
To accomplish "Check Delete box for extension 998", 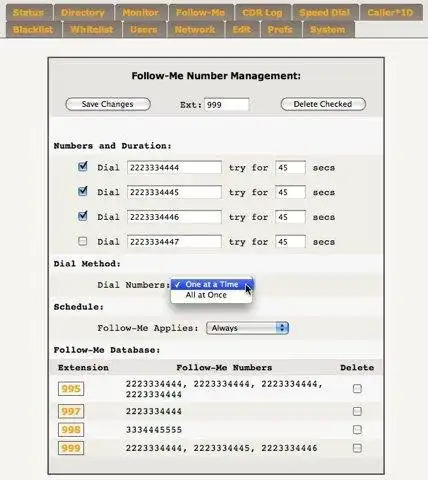I will 357,430.
